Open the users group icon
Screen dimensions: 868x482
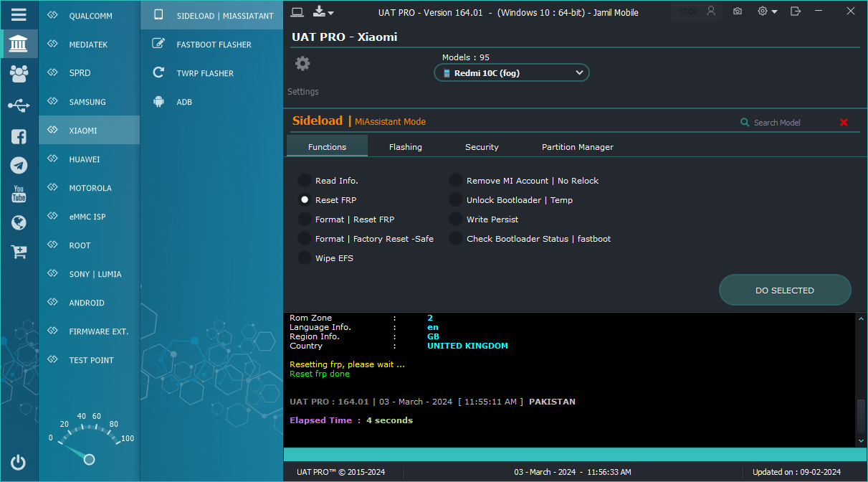19,73
